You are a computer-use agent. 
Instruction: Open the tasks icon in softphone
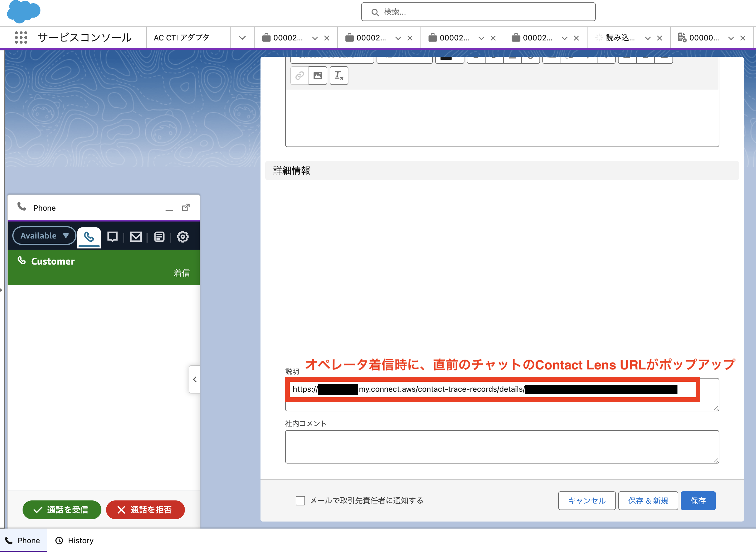tap(159, 236)
